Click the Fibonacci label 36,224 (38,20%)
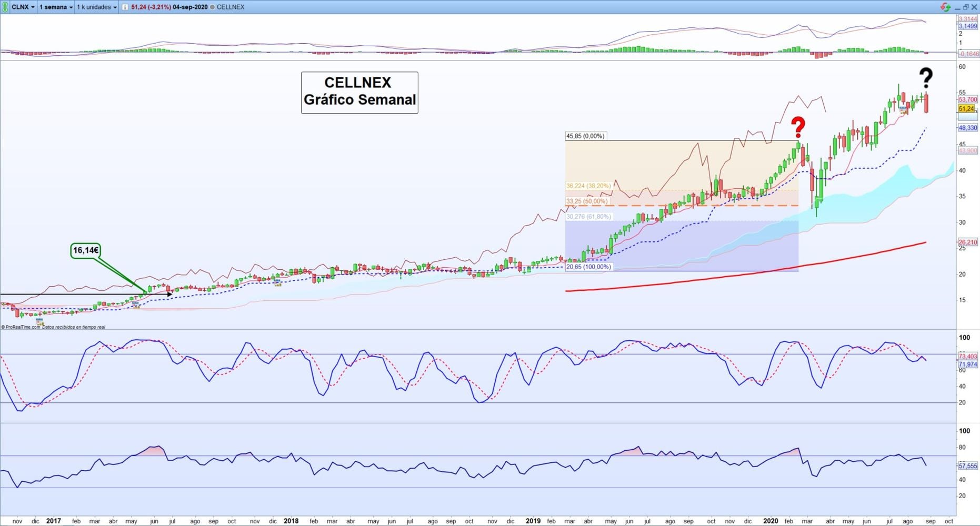The height and width of the screenshot is (526, 980). point(588,186)
